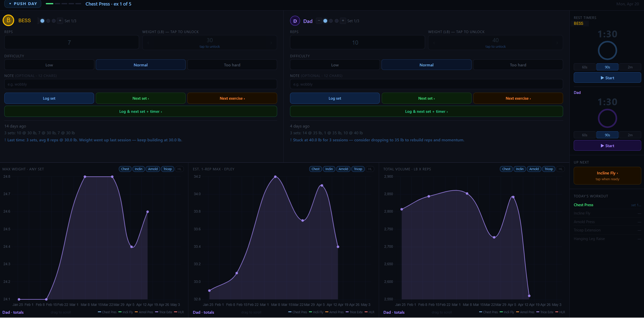The width and height of the screenshot is (644, 318).
Task: Click Bess's Log & next set + timer
Action: pos(141,112)
